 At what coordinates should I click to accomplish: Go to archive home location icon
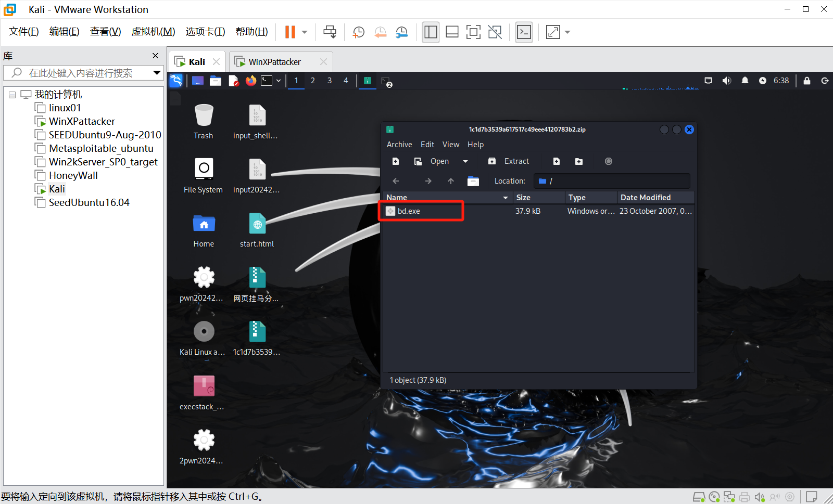[473, 181]
